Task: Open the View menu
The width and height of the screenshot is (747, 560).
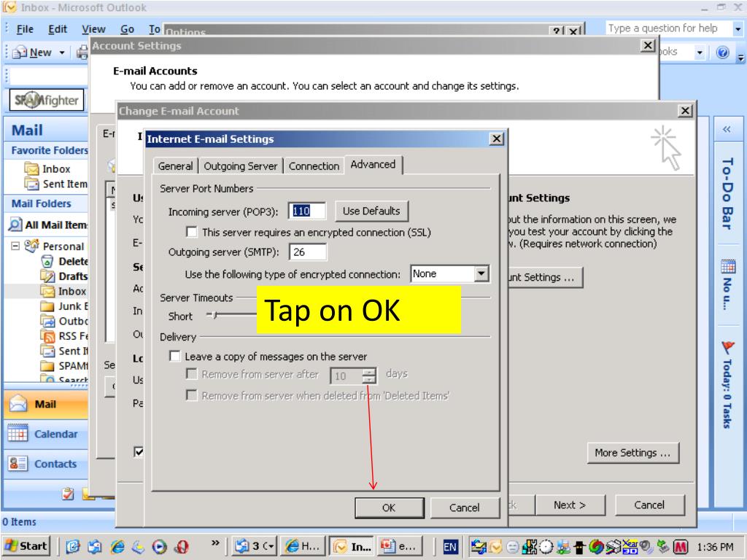Action: click(93, 29)
